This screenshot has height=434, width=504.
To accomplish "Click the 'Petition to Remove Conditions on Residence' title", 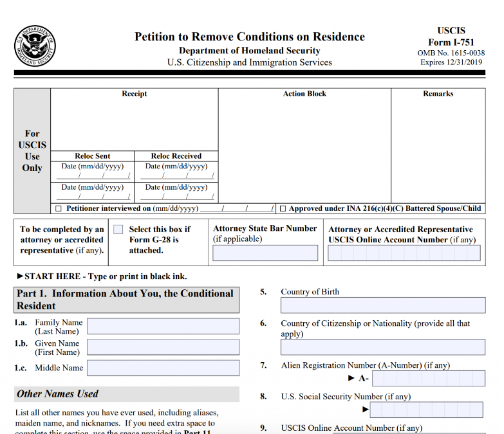I will (x=250, y=37).
